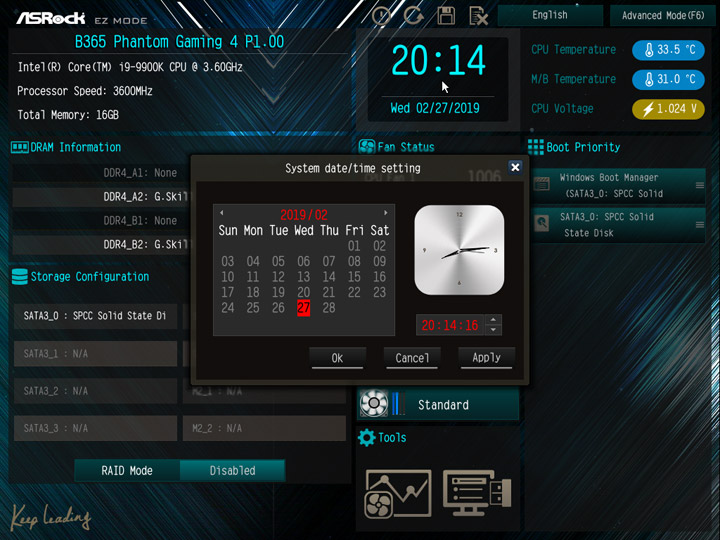This screenshot has width=720, height=540.
Task: Click the exit power icon in top toolbar
Action: point(382,16)
